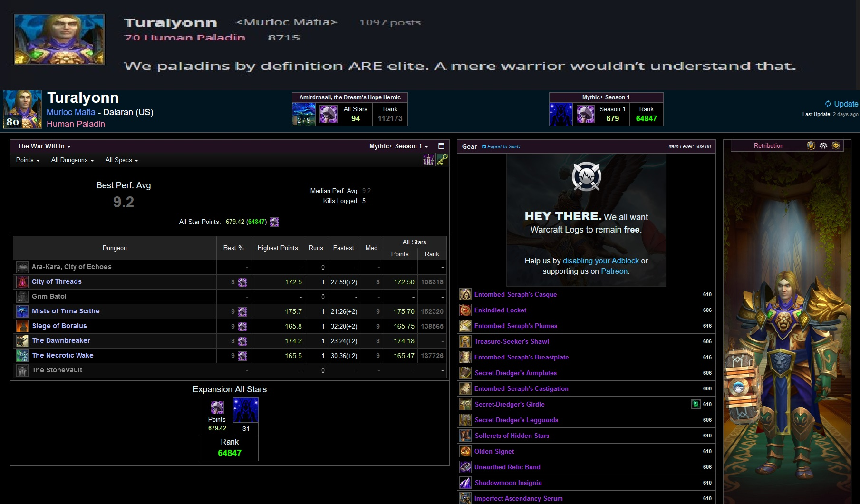The image size is (860, 504).
Task: Expand the All Dungeons filter
Action: tap(72, 160)
